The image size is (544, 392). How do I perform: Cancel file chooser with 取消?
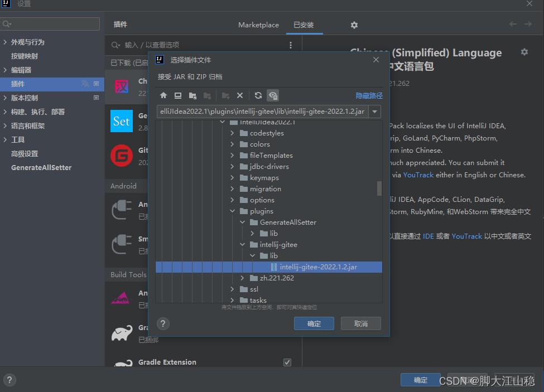point(361,323)
